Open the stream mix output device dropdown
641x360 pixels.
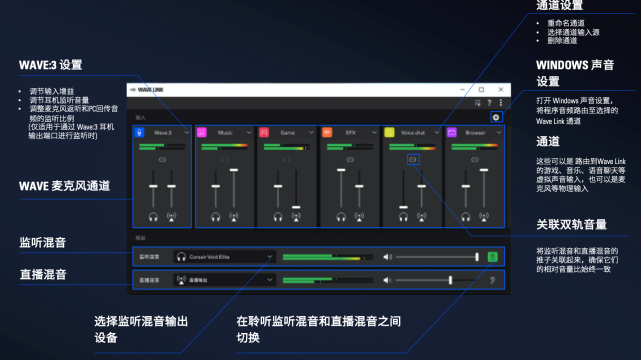pyautogui.click(x=224, y=280)
